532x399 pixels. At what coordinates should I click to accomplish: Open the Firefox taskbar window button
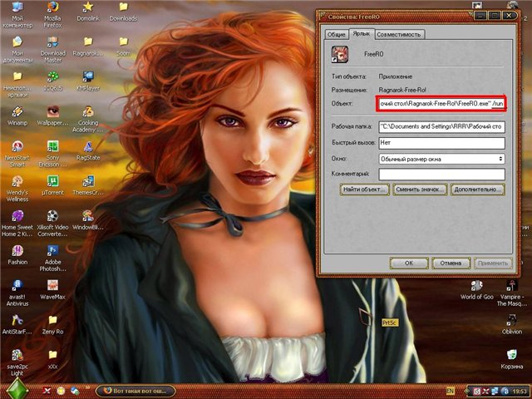tap(135, 391)
